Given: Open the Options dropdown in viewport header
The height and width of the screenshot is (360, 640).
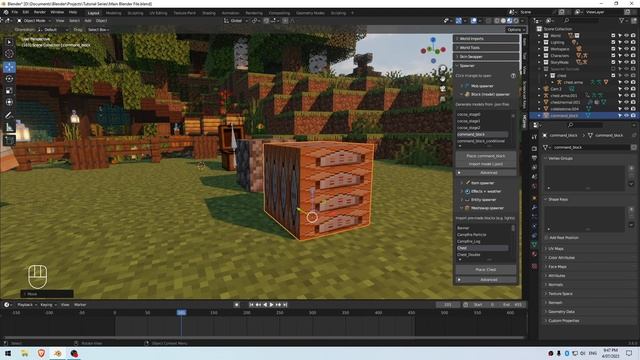Looking at the screenshot, I should [515, 30].
